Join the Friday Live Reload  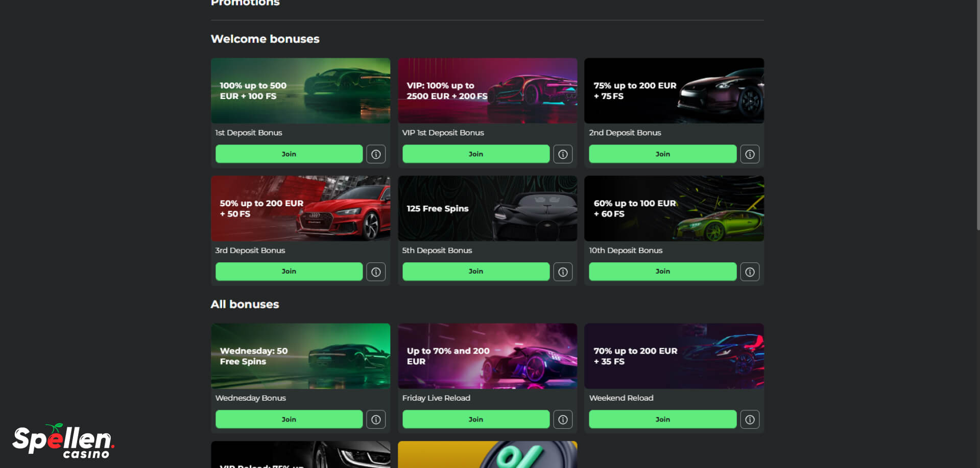(x=475, y=419)
